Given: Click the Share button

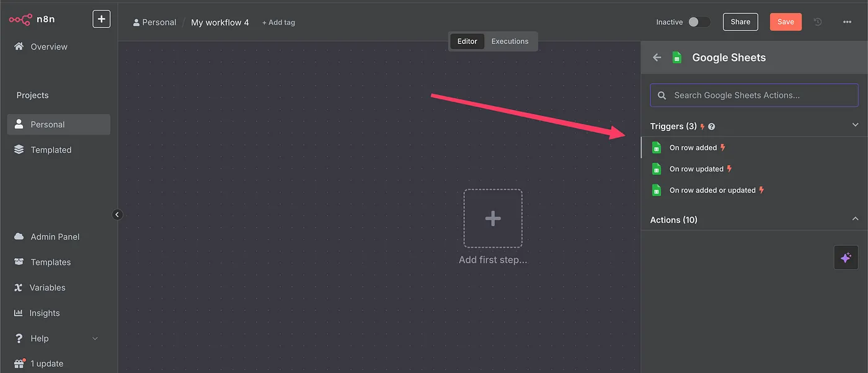Looking at the screenshot, I should tap(740, 22).
